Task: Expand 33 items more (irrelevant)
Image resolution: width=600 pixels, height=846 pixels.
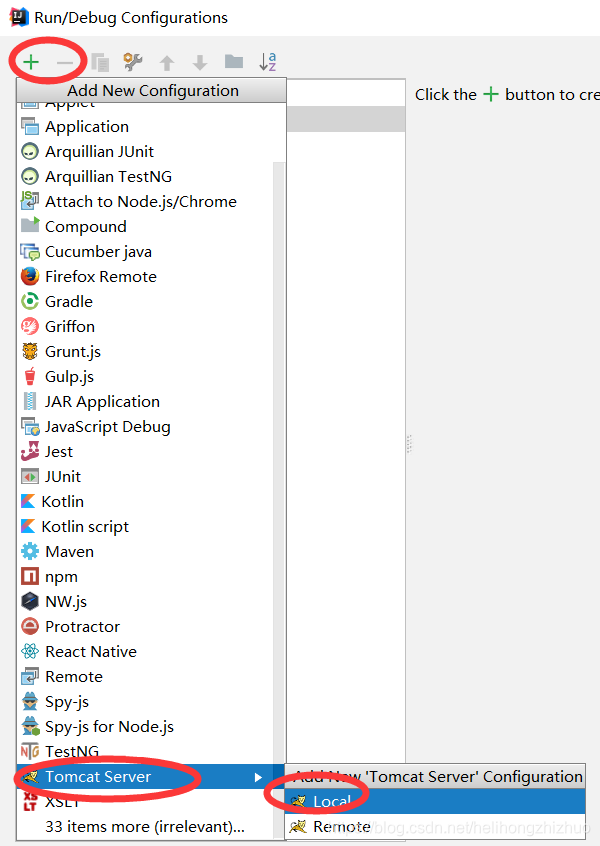Action: click(145, 827)
